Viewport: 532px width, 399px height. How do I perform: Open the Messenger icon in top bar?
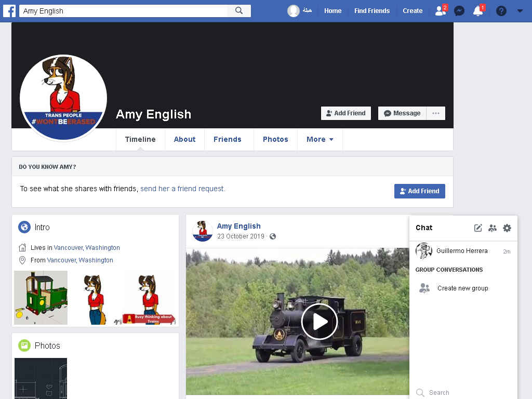[x=459, y=11]
